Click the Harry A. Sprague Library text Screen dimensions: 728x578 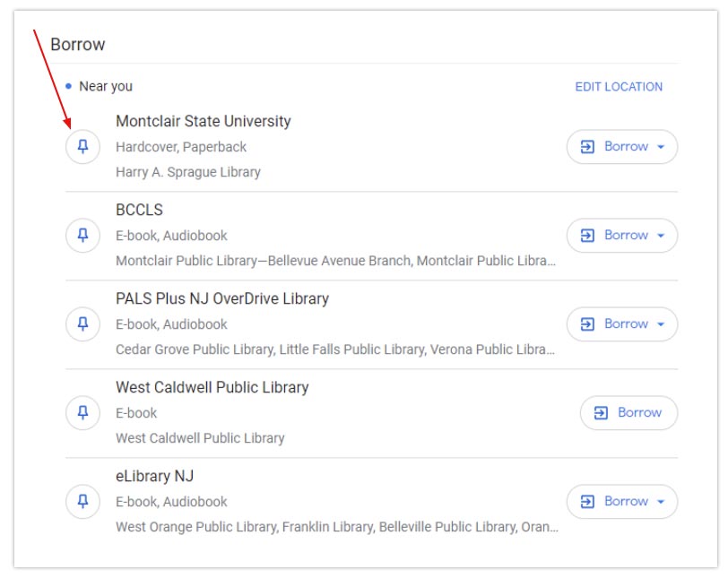tap(188, 172)
